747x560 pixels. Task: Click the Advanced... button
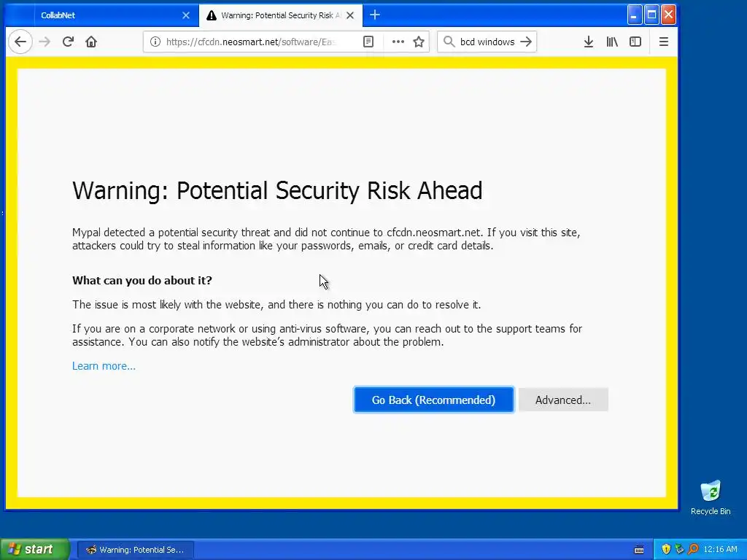click(563, 400)
